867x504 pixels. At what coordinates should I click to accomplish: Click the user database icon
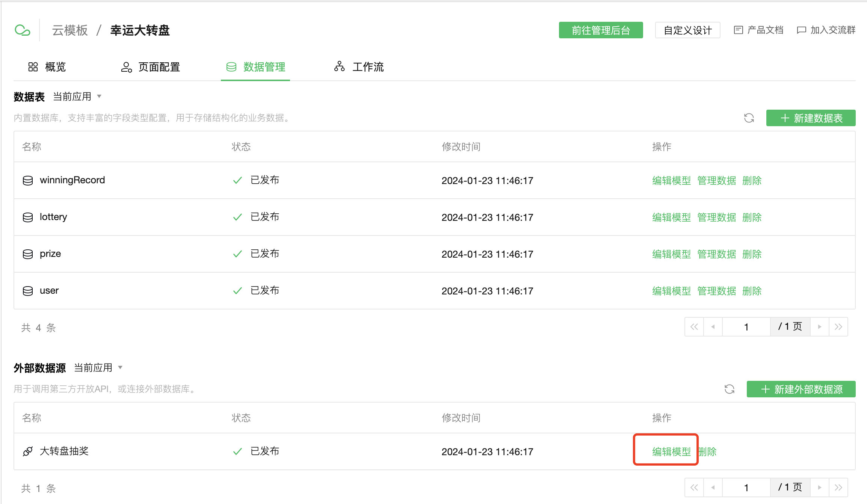[x=28, y=291]
